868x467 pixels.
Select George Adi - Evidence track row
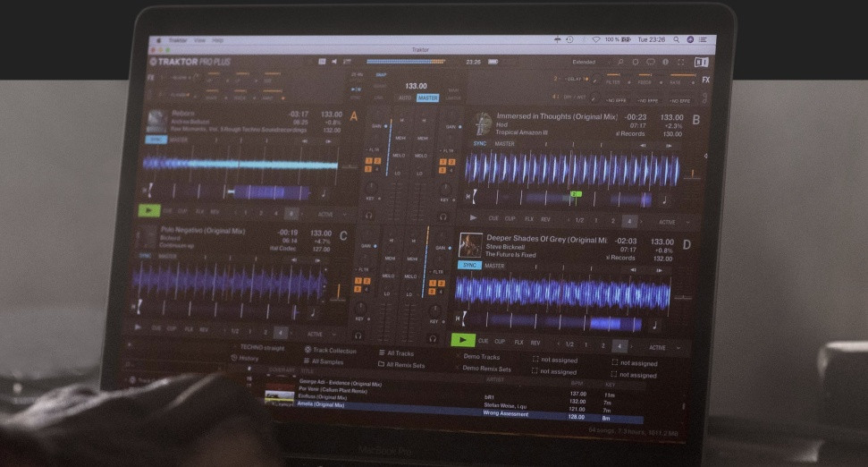[x=340, y=383]
